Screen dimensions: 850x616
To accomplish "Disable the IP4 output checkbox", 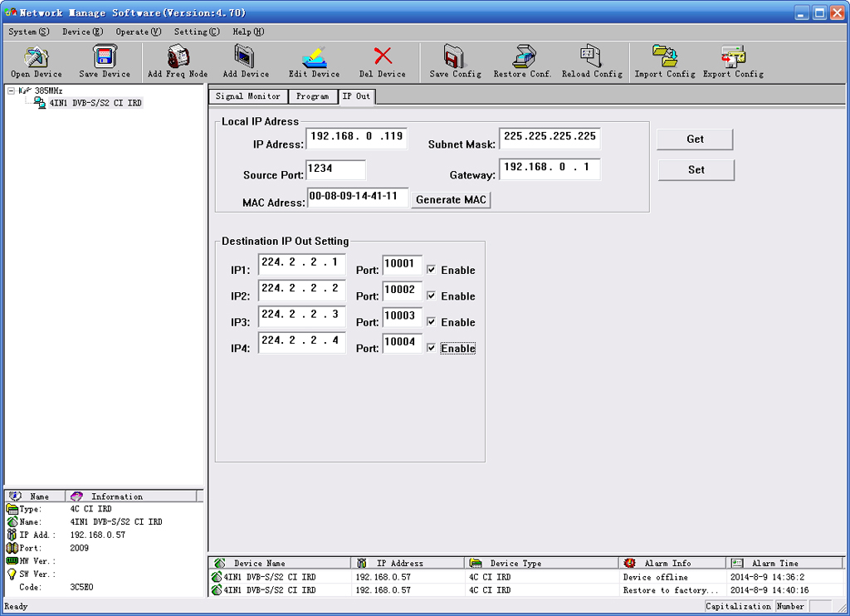I will point(431,348).
